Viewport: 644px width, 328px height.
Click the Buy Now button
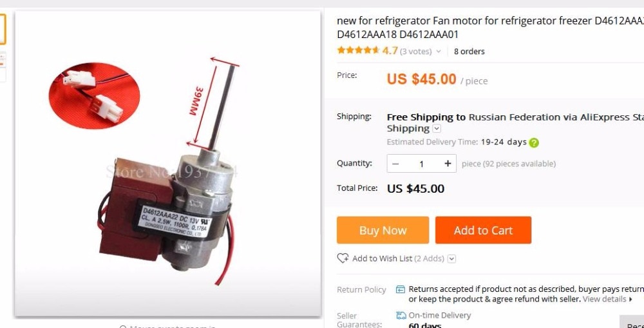point(383,230)
